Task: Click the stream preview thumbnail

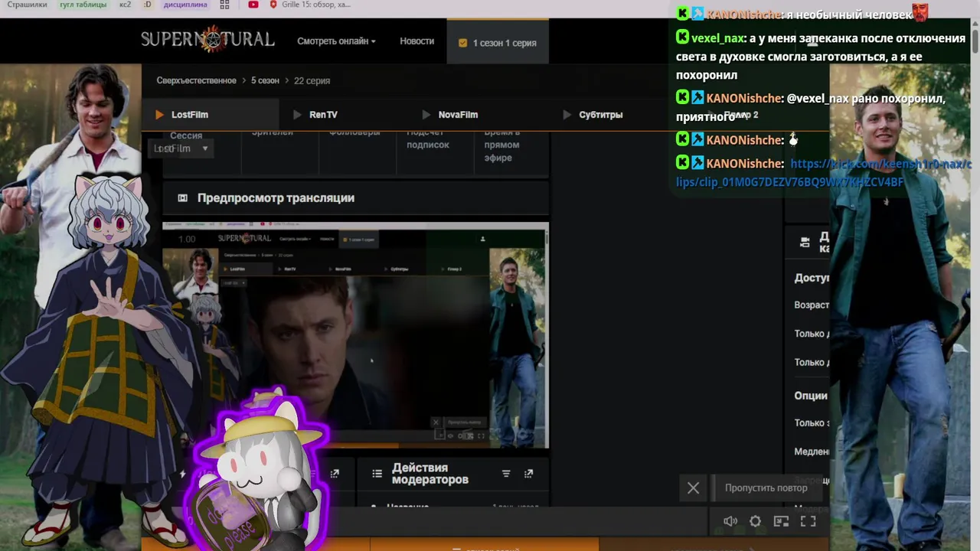Action: (355, 335)
